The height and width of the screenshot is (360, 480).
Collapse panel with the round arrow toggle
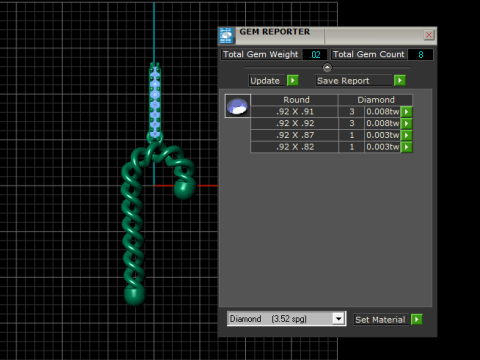[x=327, y=68]
